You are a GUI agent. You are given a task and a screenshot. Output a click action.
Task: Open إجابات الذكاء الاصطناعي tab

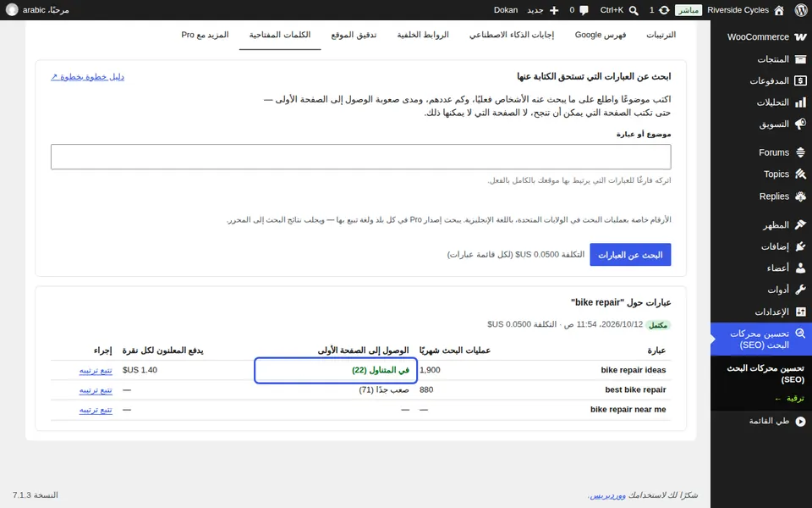click(x=512, y=35)
